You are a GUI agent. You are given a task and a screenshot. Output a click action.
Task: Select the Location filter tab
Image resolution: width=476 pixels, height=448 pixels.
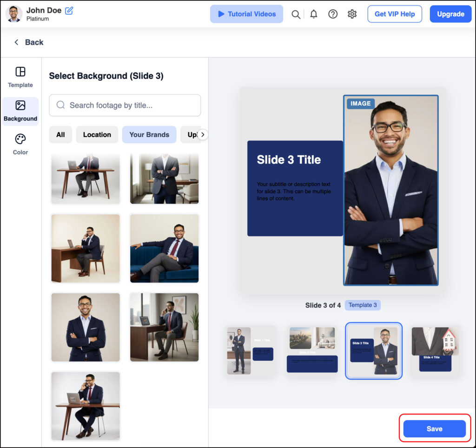97,135
